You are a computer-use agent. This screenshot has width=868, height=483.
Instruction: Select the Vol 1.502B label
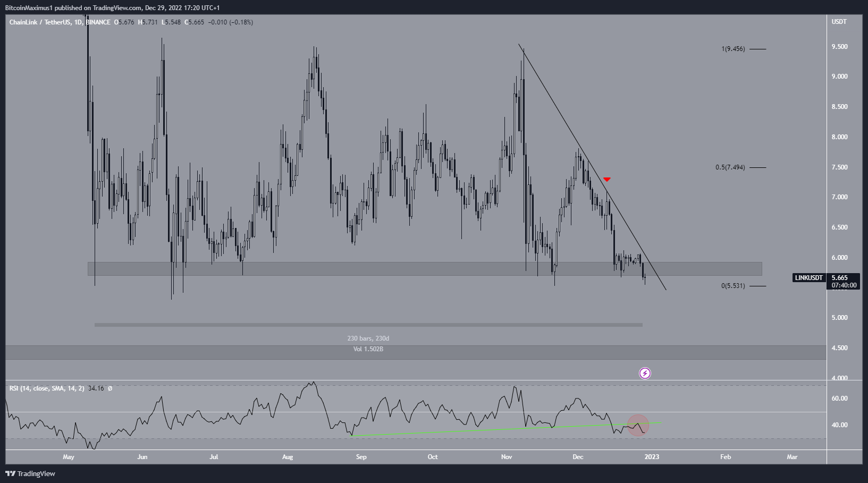pyautogui.click(x=368, y=349)
